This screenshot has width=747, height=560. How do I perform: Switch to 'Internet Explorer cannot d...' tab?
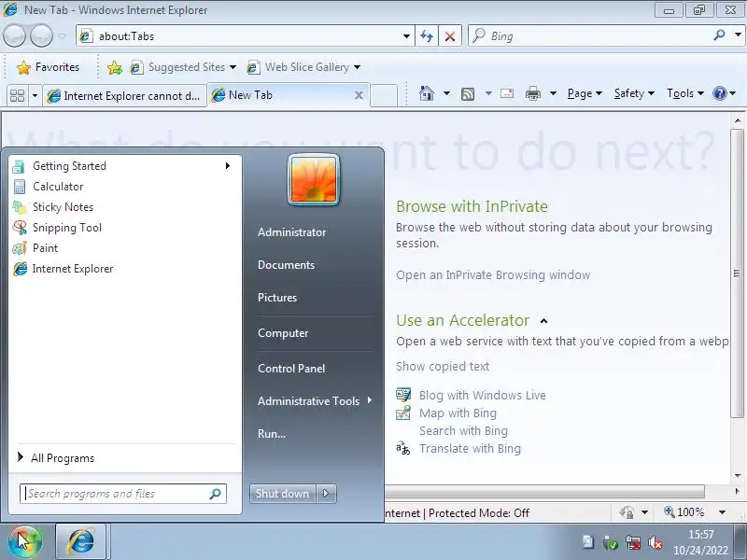pos(125,96)
